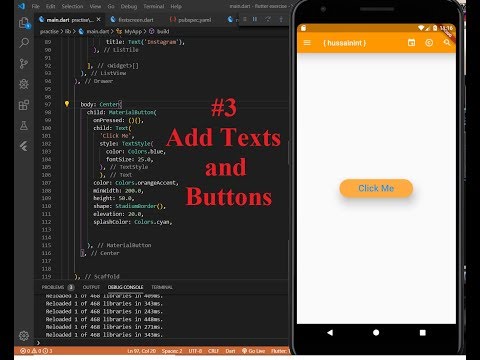The image size is (480, 360).
Task: Select the Debug Console panel tab
Action: click(x=125, y=287)
